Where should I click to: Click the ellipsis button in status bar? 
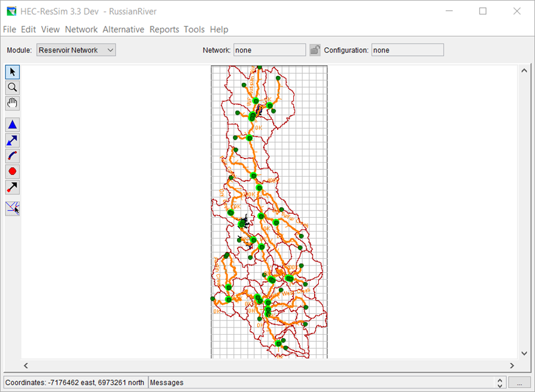(x=519, y=382)
